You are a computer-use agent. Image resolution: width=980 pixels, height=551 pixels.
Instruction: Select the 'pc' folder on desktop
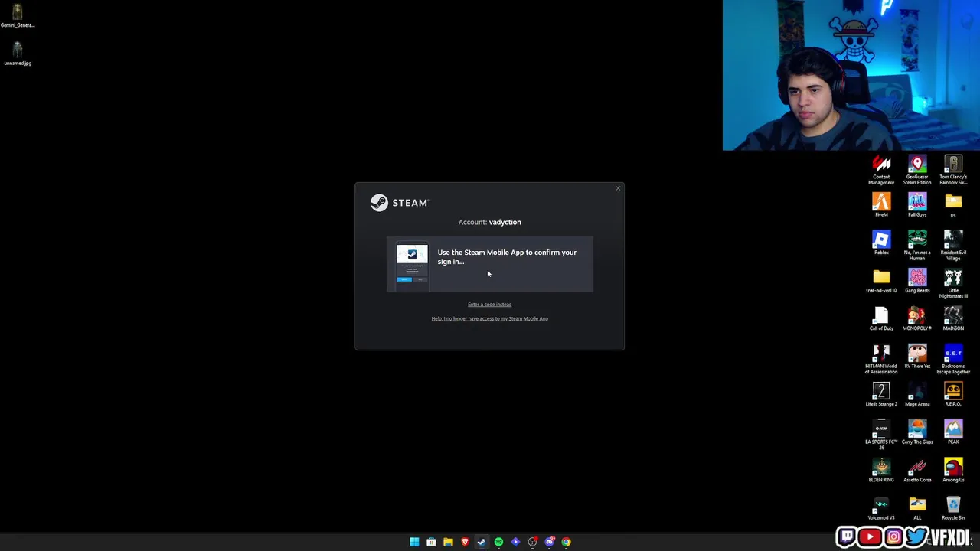pyautogui.click(x=953, y=205)
